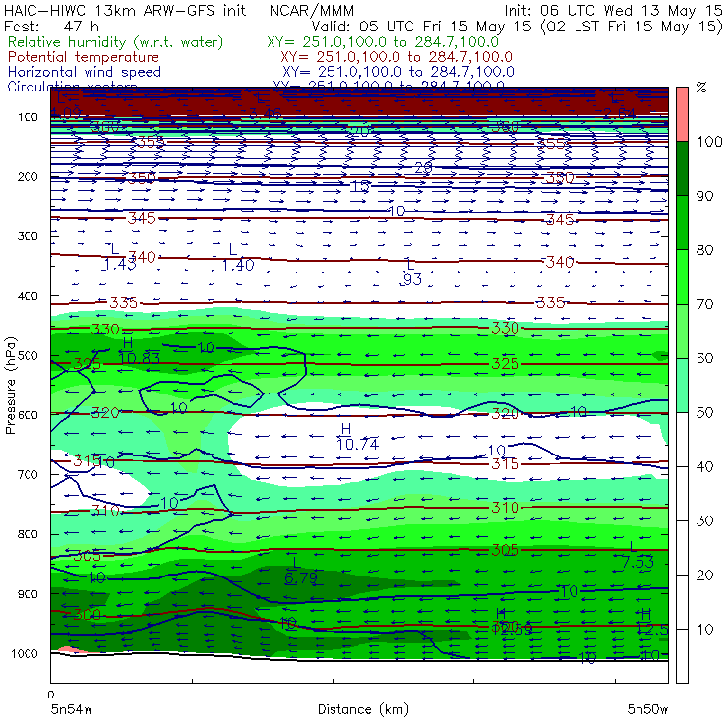Click the color bar segment between 80 and 90
728x728 pixels.
682,222
